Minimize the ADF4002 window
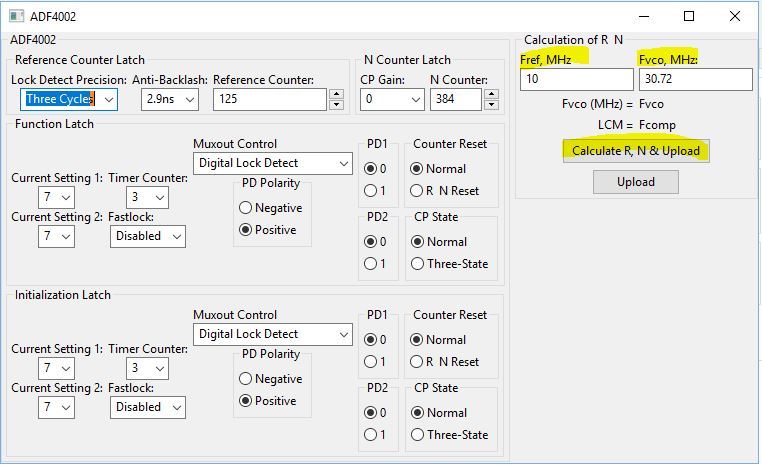Screen dimensions: 762x466 click(x=644, y=16)
